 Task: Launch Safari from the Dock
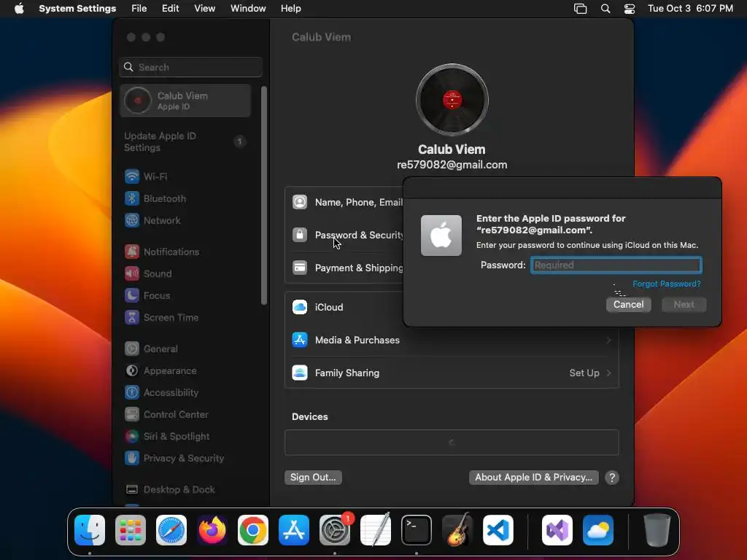171,530
